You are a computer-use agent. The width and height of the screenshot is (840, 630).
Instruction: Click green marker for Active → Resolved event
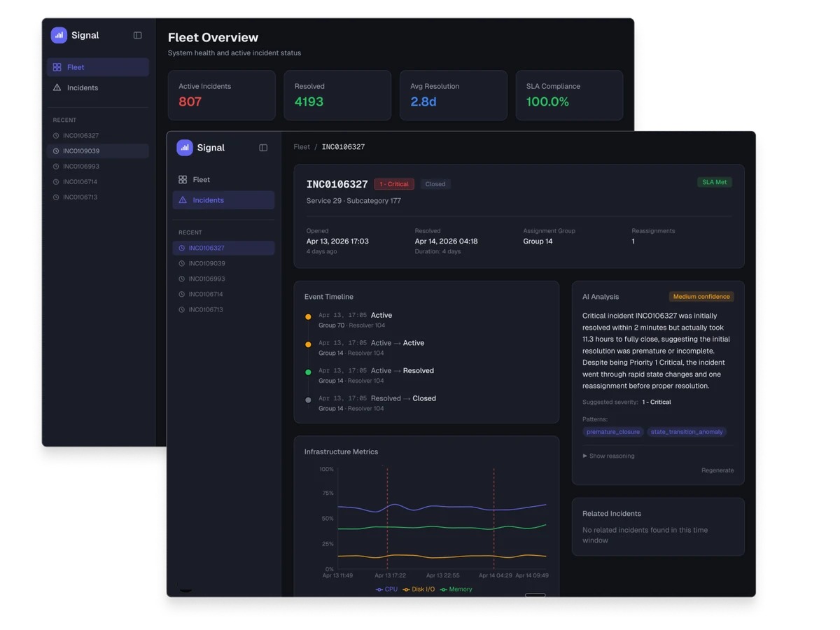coord(308,372)
